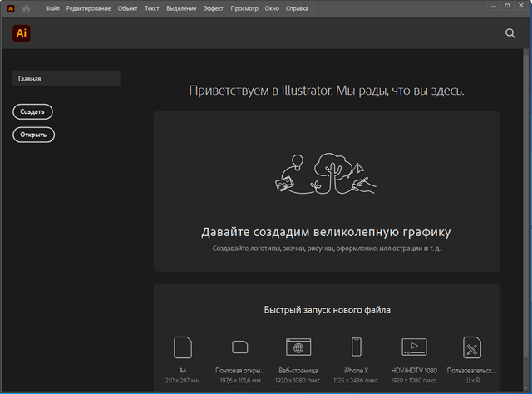
Task: Open the Справка menu
Action: coord(297,8)
